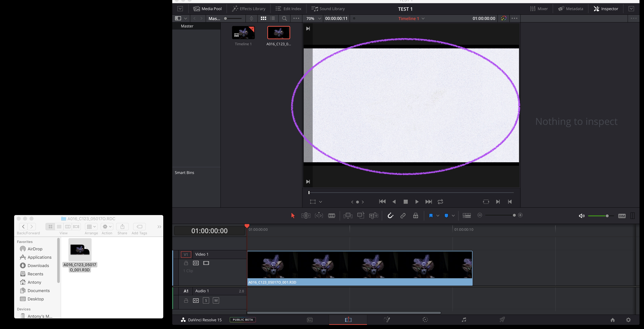The width and height of the screenshot is (644, 329).
Task: Open the Effects Library panel
Action: tap(249, 9)
